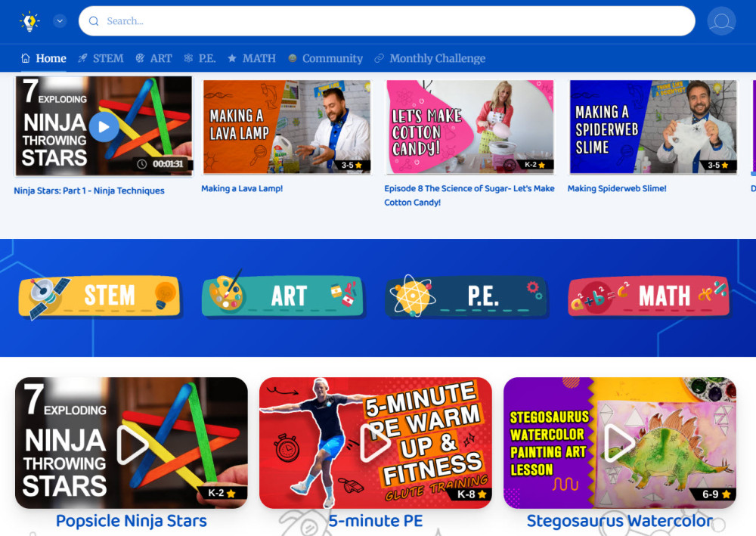Open the STEM navigation tab
Viewport: 756px width, 536px height.
(x=101, y=58)
